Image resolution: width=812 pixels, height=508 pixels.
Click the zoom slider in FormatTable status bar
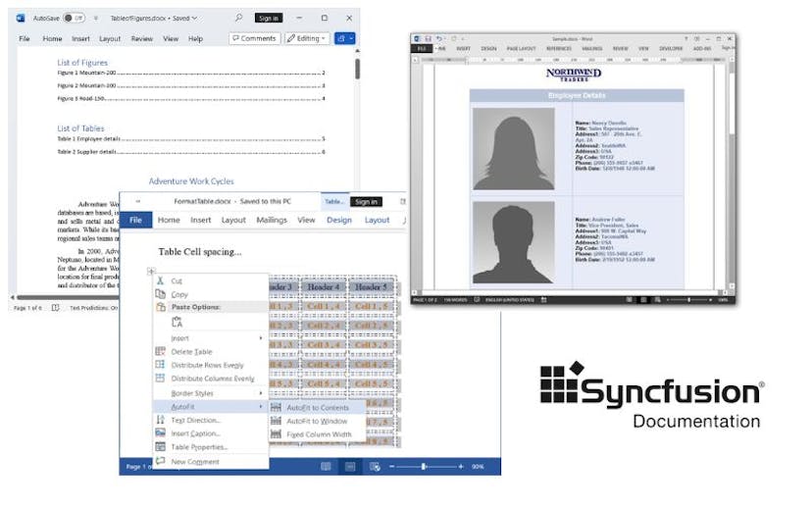coord(424,467)
